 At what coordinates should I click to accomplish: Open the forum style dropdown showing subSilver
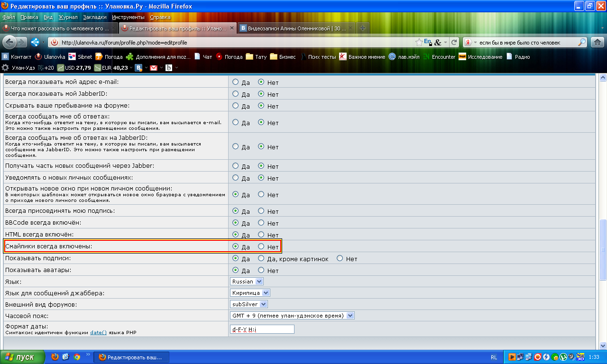(249, 304)
